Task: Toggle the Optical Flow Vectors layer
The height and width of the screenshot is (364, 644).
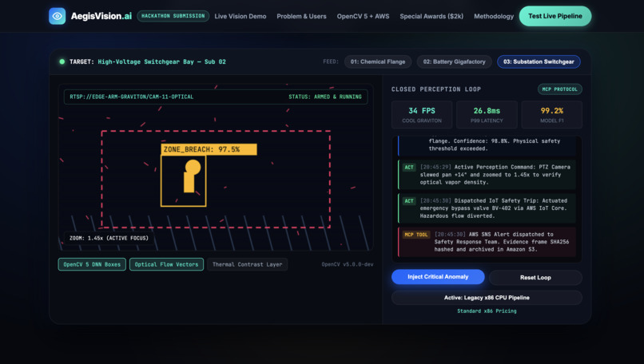Action: (x=166, y=264)
